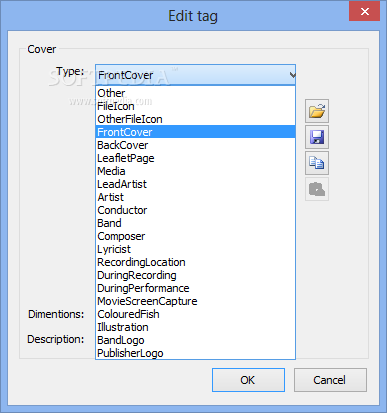Viewport: 387px width, 413px height.
Task: Cancel the Edit tag dialog
Action: (x=330, y=380)
